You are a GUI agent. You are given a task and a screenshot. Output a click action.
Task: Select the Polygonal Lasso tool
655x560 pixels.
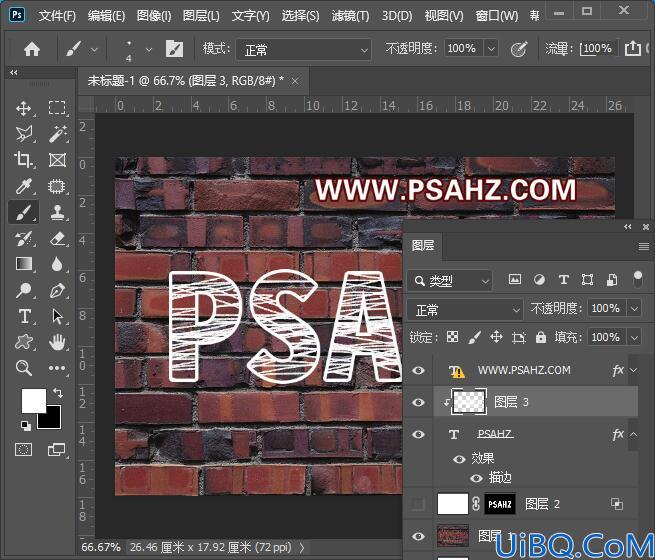[24, 134]
